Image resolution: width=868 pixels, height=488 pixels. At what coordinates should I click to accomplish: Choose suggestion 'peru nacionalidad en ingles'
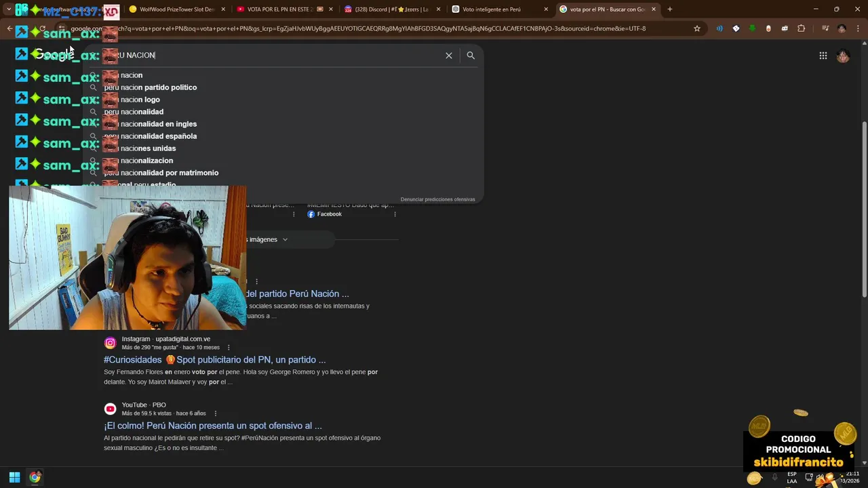tap(151, 124)
